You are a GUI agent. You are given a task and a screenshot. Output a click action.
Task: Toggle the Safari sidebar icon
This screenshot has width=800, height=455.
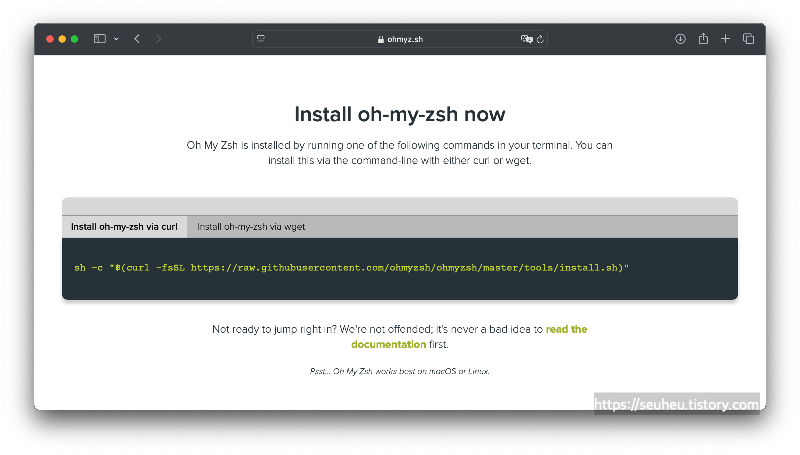click(x=99, y=39)
